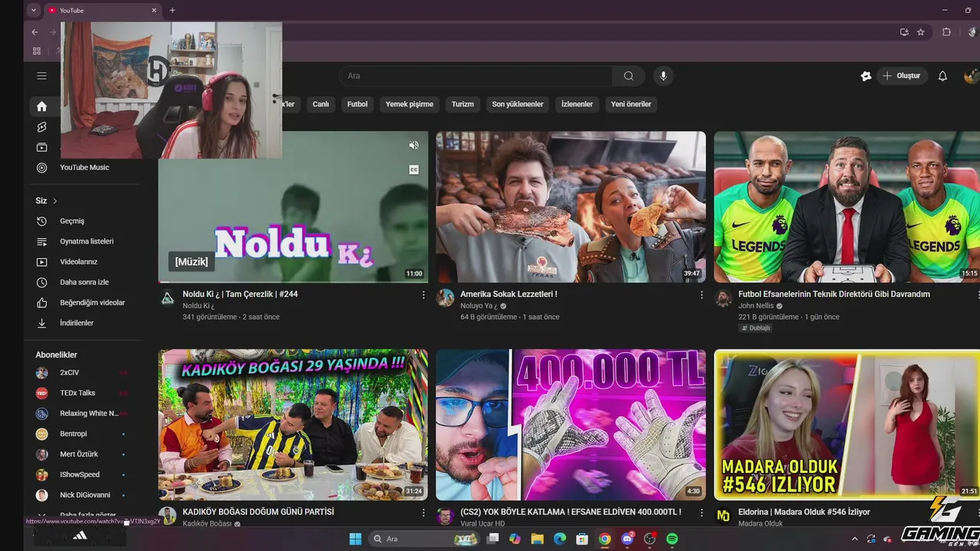The image size is (980, 551).
Task: Open Madara Olduk #546 thumbnail
Action: click(847, 425)
